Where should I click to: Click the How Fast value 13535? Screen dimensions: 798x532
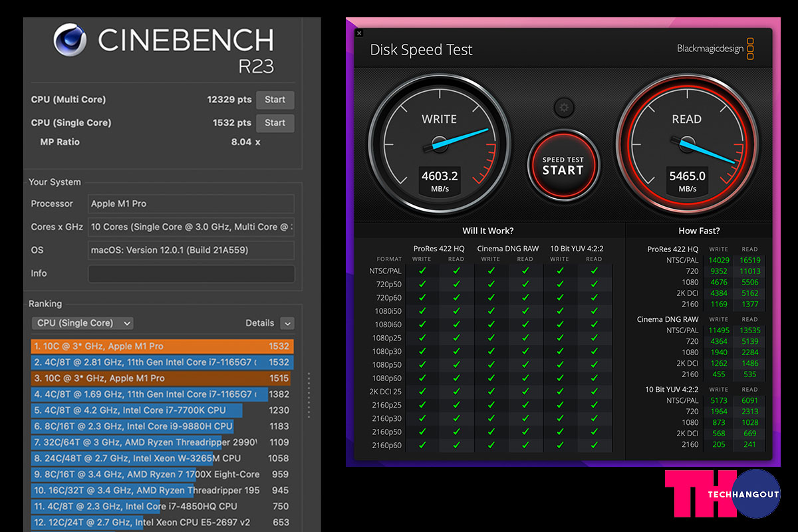click(x=749, y=331)
